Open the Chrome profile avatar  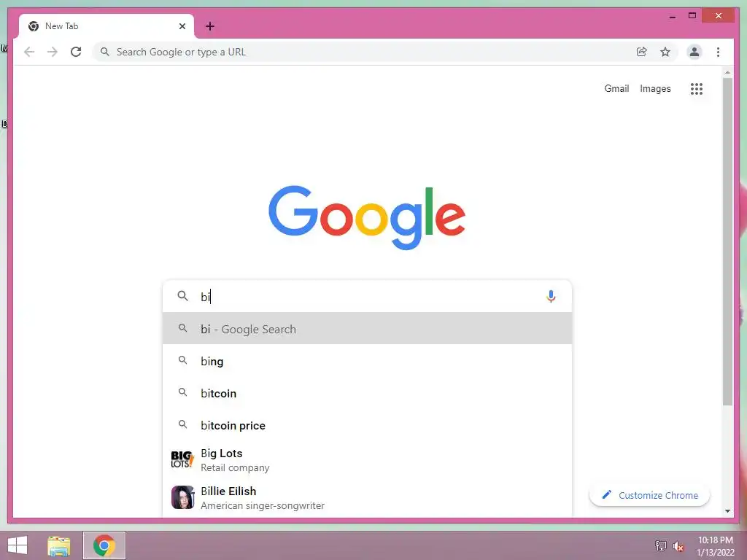[x=694, y=52]
